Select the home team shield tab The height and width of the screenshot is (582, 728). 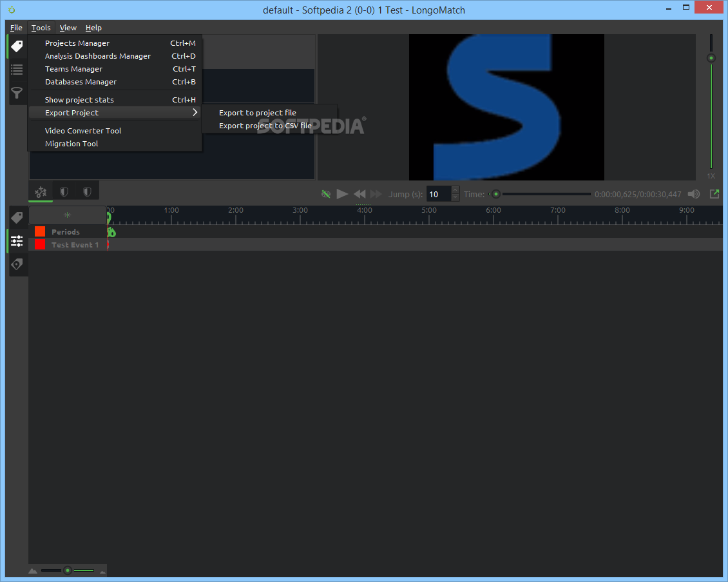tap(64, 192)
